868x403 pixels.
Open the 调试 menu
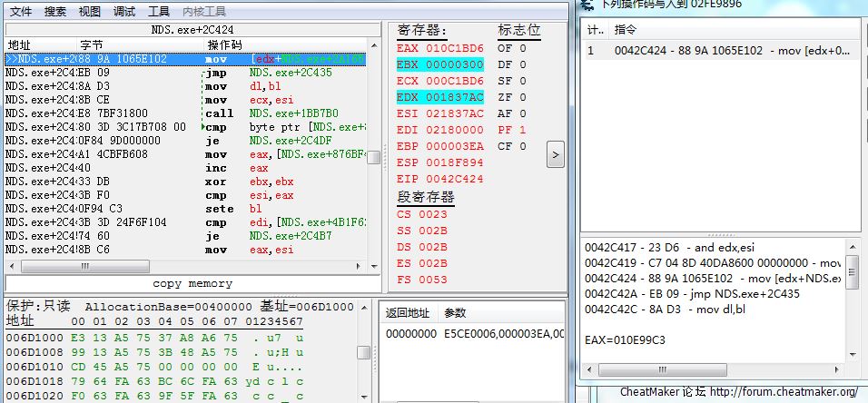[x=124, y=12]
